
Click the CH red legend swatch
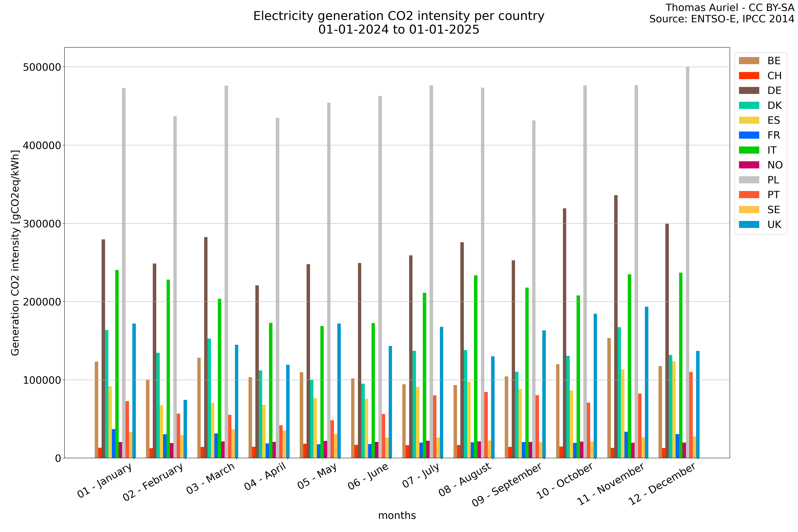pos(749,76)
